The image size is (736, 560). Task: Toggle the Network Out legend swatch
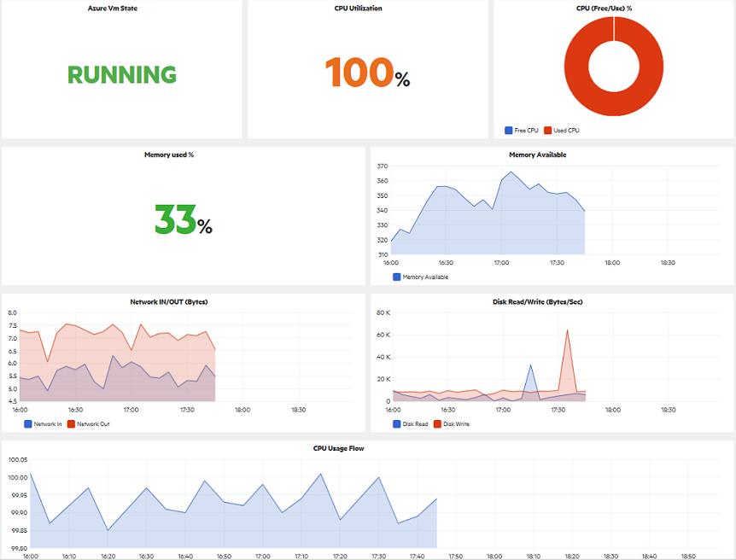point(72,424)
